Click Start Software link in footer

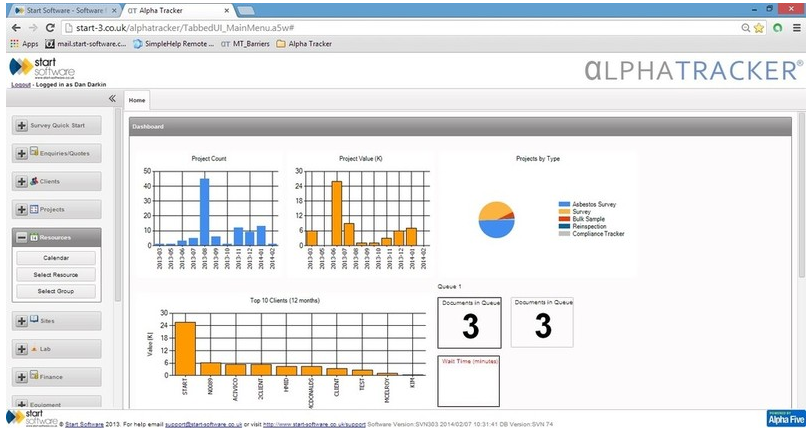[x=84, y=425]
